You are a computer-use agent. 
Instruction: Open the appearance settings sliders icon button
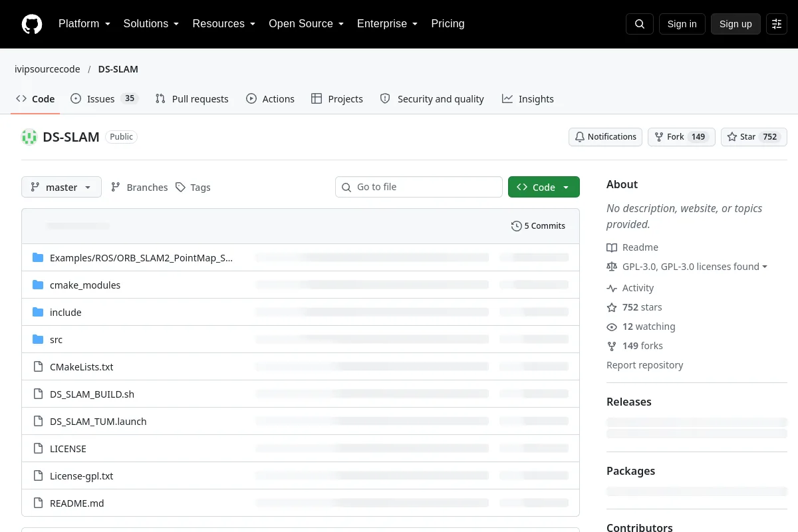coord(777,24)
